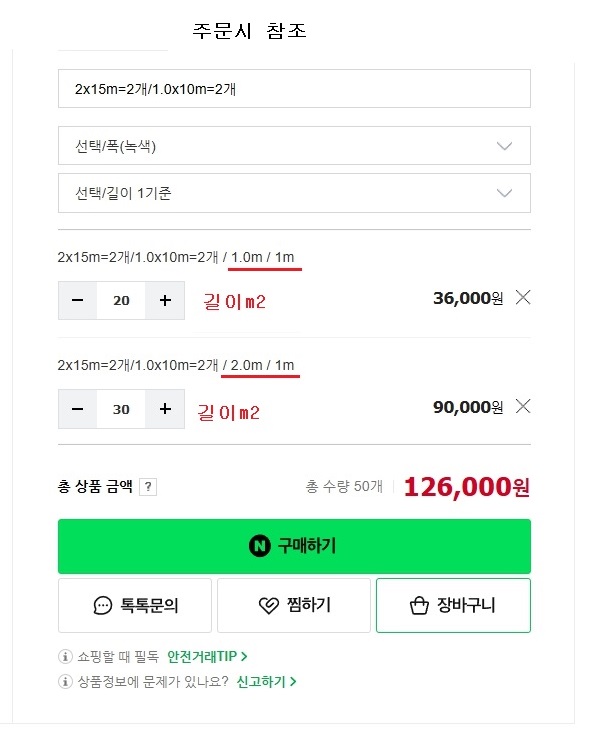The image size is (607, 737).
Task: Open the question mark help for 총 상품 금액
Action: click(x=148, y=486)
